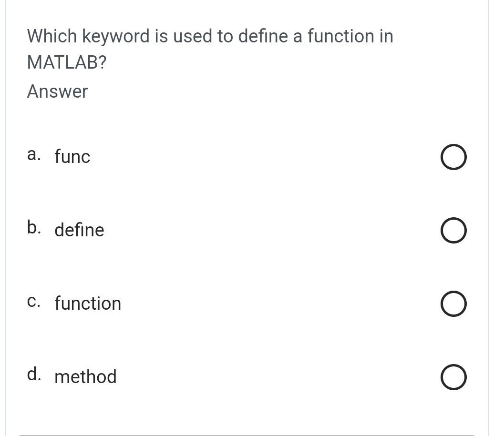The height and width of the screenshot is (436, 504).
Task: Click the question text about MATLAB
Action: click(210, 48)
